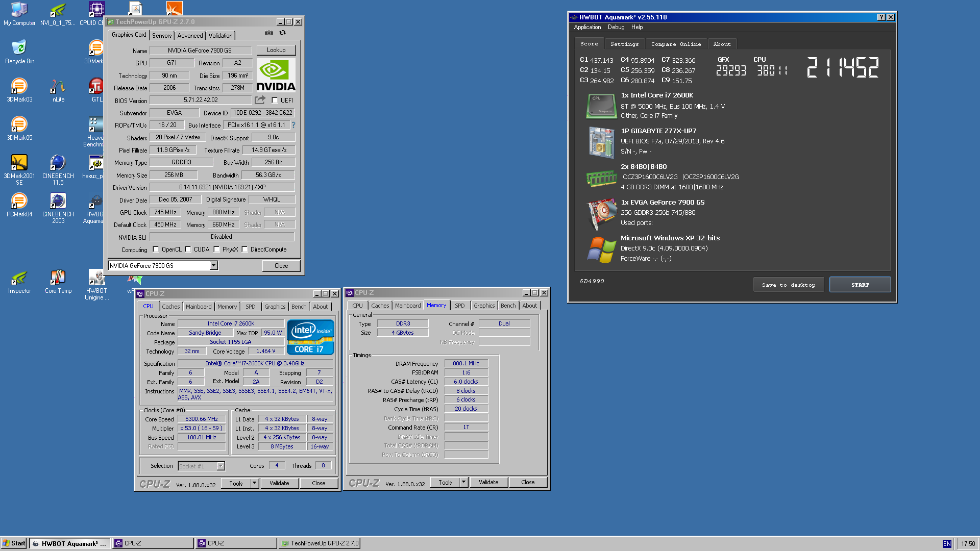The image size is (980, 551).
Task: Click graphics card icon in Aquamark results
Action: pyautogui.click(x=602, y=214)
